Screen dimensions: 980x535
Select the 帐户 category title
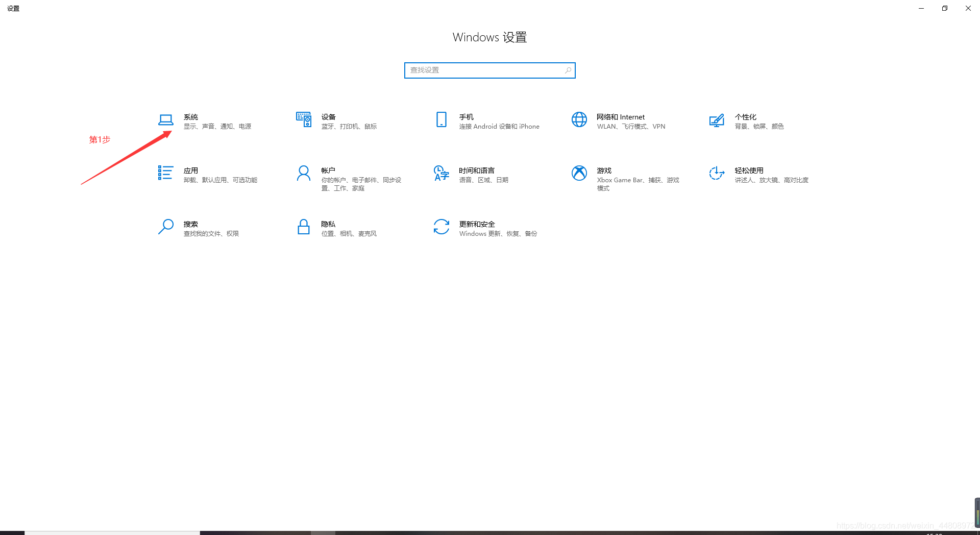click(x=329, y=171)
